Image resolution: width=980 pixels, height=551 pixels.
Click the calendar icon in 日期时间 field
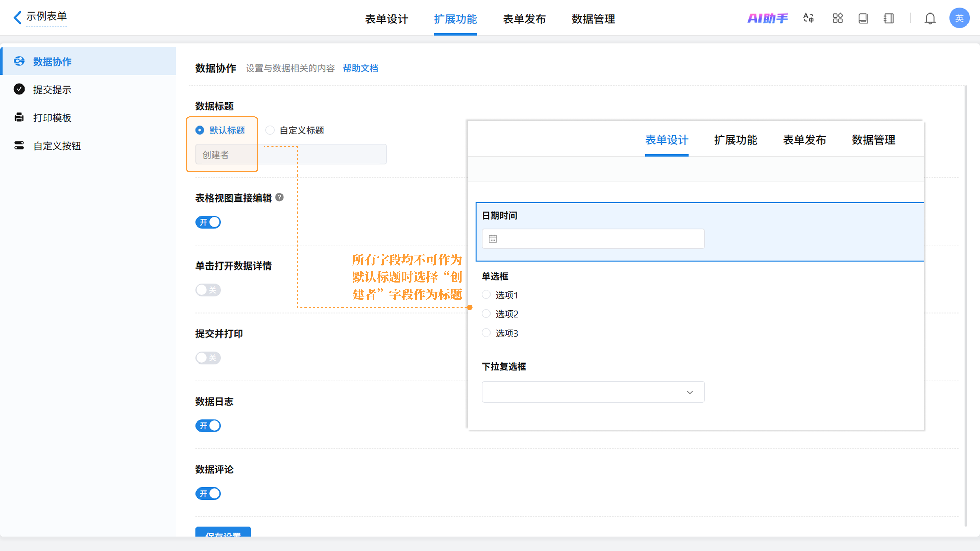coord(493,239)
